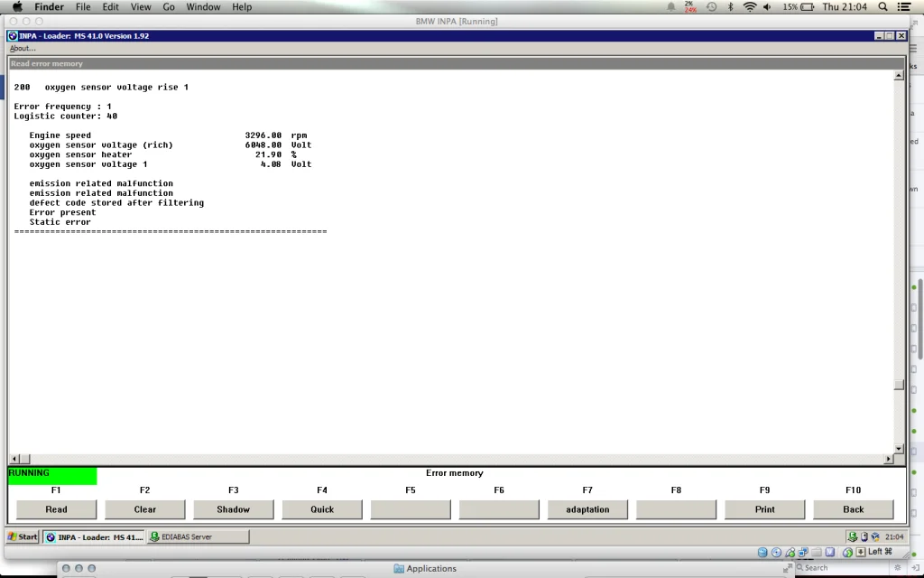Click the RUNNING status indicator
Image resolution: width=924 pixels, height=578 pixels.
[x=52, y=475]
